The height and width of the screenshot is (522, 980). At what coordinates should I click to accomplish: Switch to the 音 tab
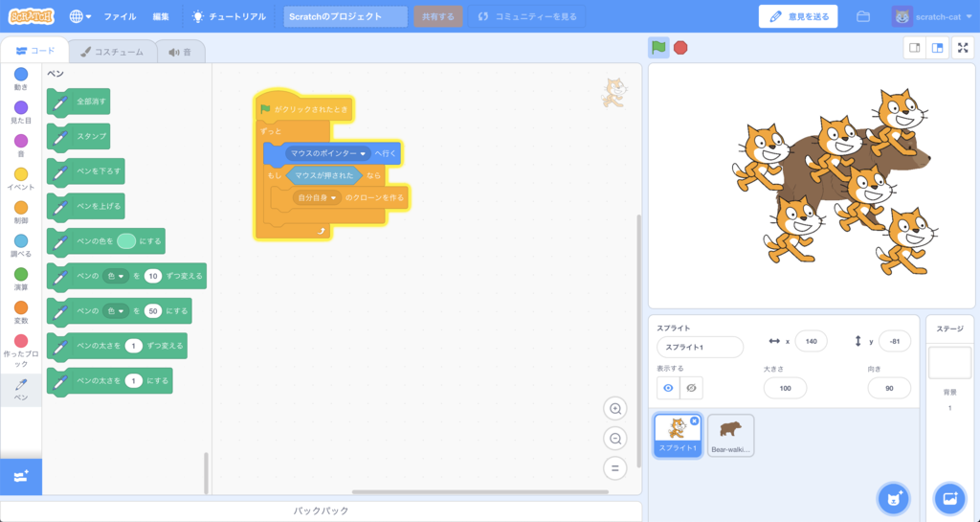pyautogui.click(x=180, y=52)
